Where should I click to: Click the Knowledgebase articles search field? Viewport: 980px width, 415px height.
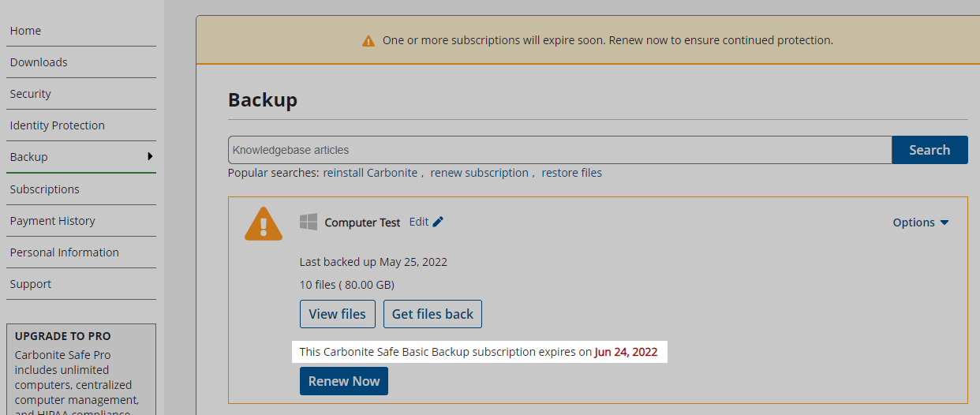click(559, 150)
